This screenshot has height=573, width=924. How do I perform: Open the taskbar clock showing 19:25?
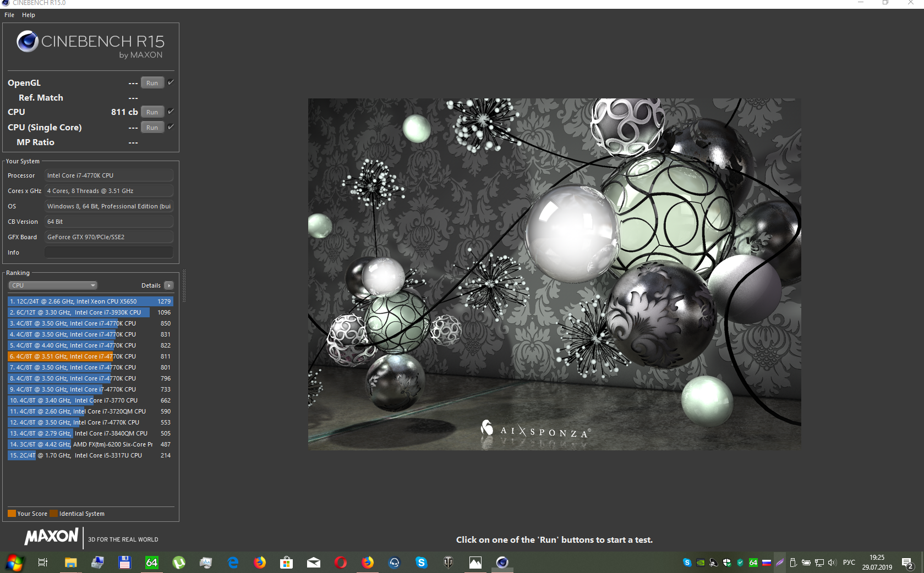click(x=877, y=563)
